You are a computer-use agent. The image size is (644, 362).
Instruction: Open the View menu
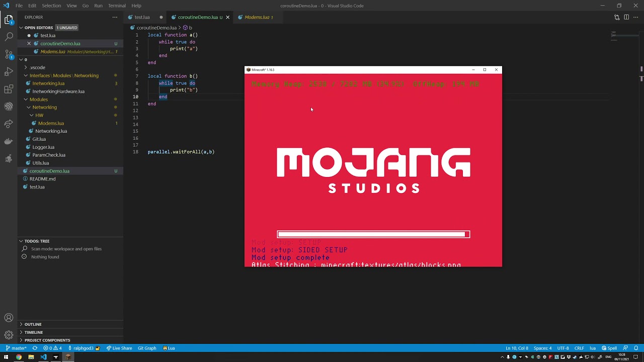[x=71, y=6]
